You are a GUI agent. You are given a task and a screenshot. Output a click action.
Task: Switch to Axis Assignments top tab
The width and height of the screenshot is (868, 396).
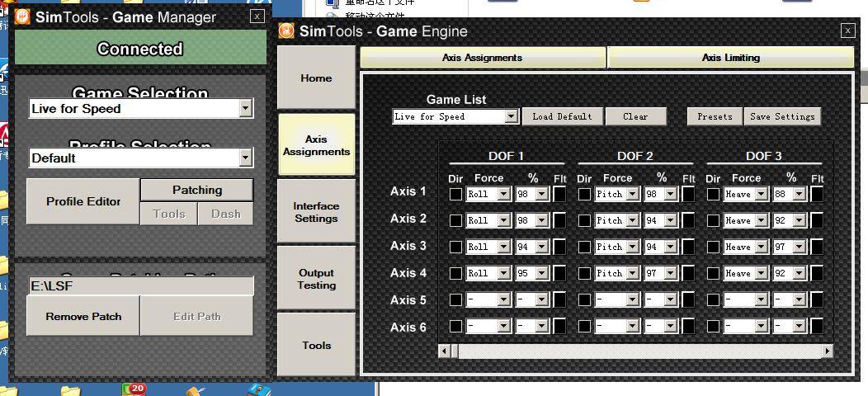pos(482,58)
